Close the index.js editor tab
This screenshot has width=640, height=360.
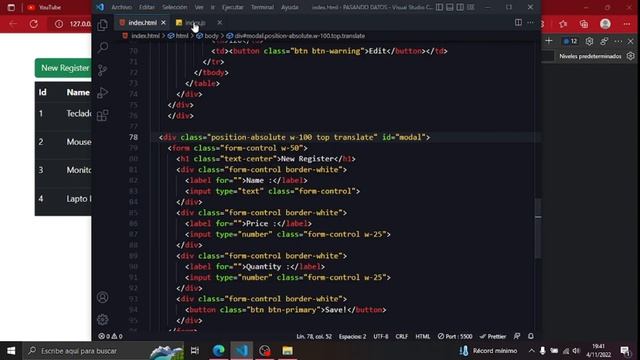click(x=220, y=22)
